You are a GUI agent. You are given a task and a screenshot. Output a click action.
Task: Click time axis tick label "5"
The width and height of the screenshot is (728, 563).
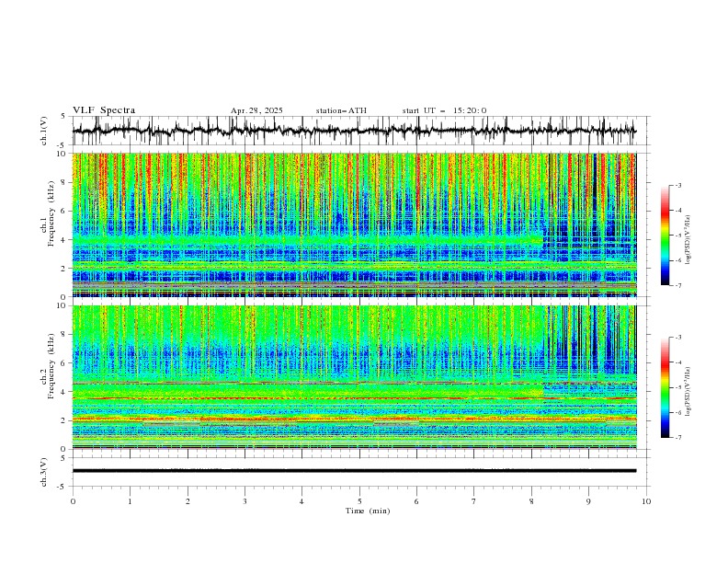click(x=359, y=501)
